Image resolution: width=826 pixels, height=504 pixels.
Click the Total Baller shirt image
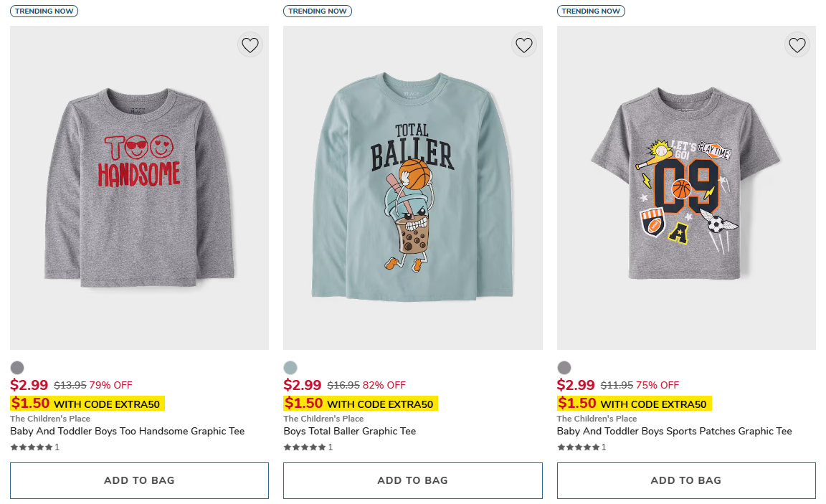click(412, 187)
